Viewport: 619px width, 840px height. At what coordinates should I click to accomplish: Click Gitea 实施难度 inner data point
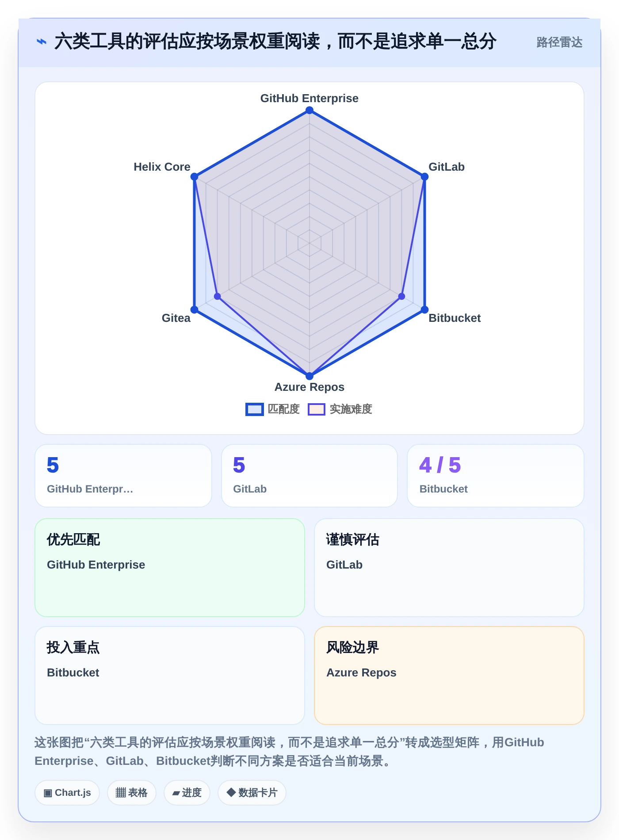[x=218, y=296]
